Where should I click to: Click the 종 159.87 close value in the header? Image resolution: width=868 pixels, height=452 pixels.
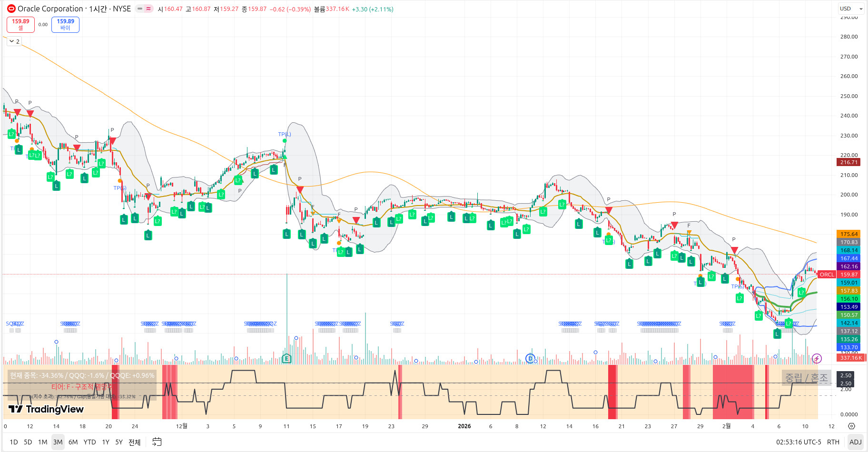254,9
